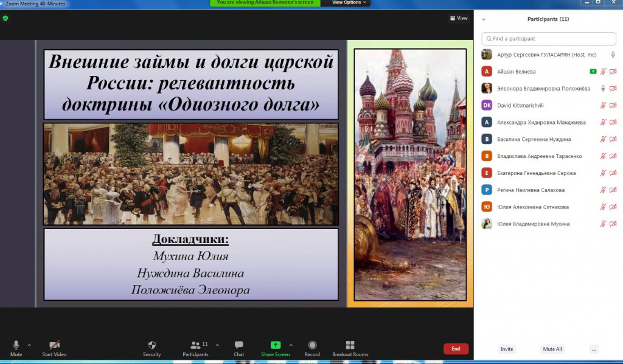This screenshot has height=364, width=623.
Task: Click St. Basil's cathedral painting on slide
Action: click(x=410, y=174)
